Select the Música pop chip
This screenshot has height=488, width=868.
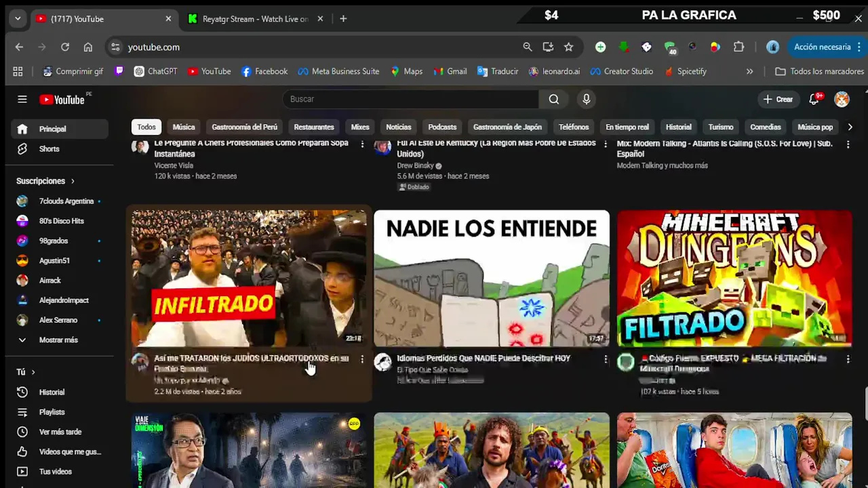pos(815,127)
